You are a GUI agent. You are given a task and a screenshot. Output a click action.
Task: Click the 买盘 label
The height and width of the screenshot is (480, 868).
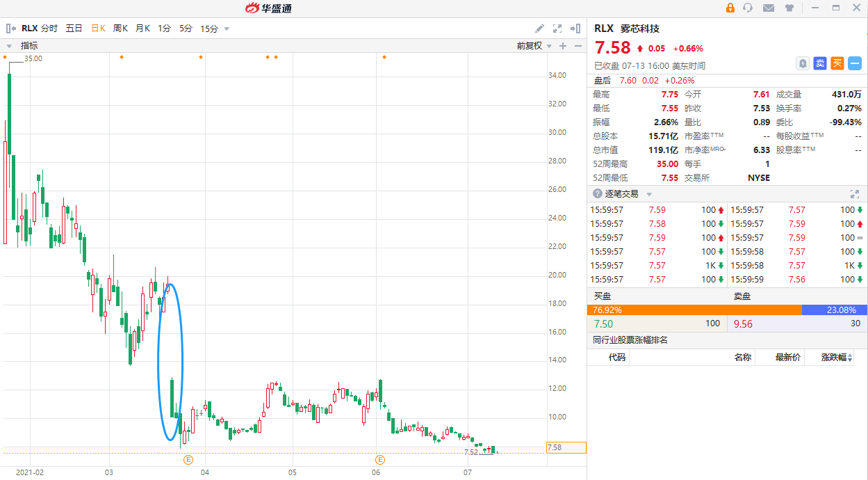click(601, 296)
